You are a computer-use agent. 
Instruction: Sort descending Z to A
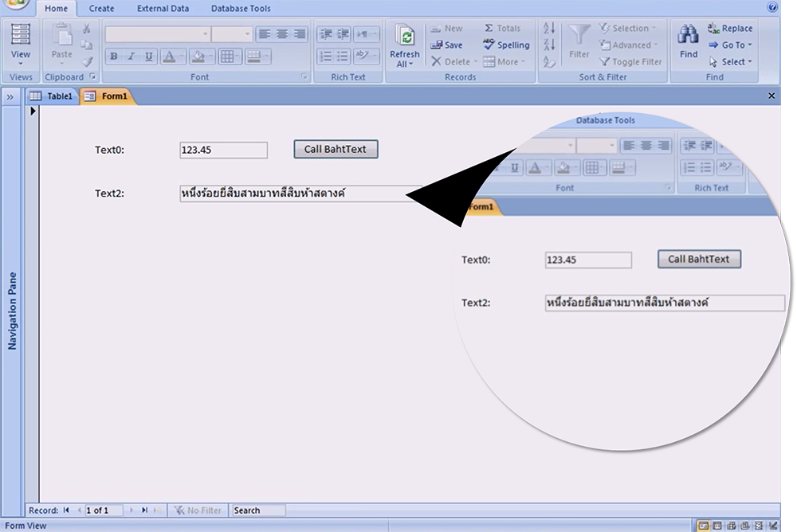(549, 45)
